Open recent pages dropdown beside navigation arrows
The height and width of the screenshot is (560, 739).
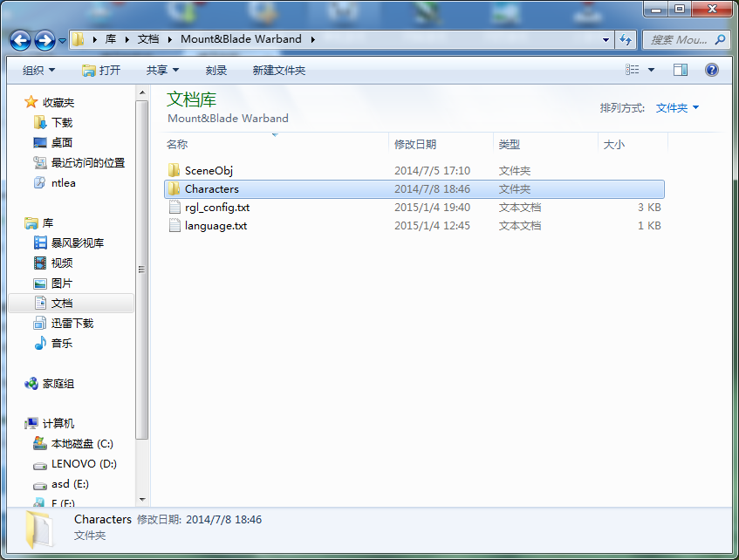pos(62,41)
